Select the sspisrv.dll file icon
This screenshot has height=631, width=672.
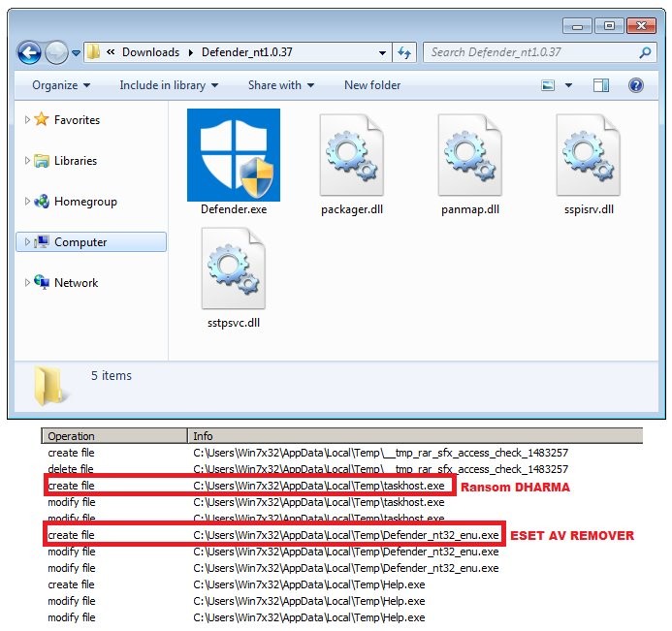(588, 155)
